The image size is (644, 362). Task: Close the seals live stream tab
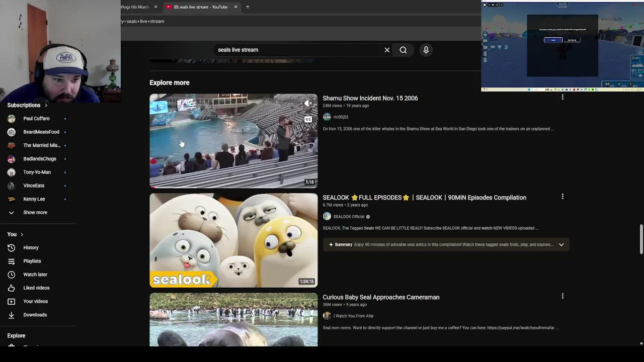pyautogui.click(x=235, y=7)
